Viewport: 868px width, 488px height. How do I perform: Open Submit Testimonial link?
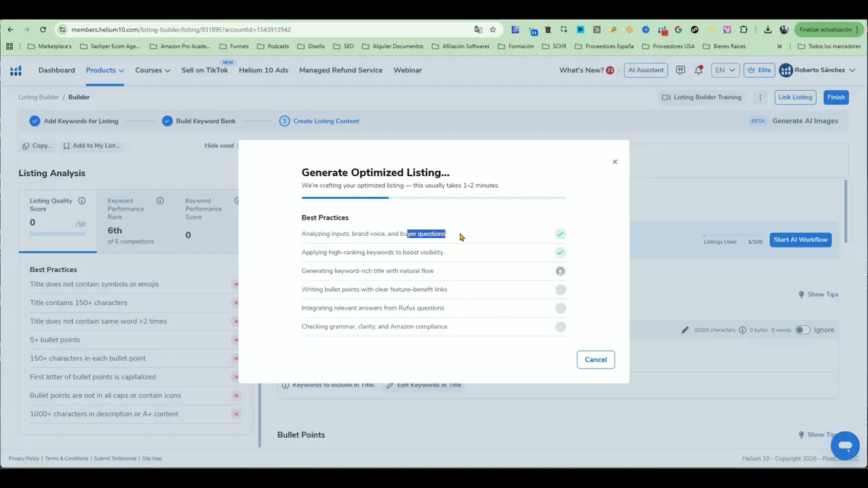[115, 458]
